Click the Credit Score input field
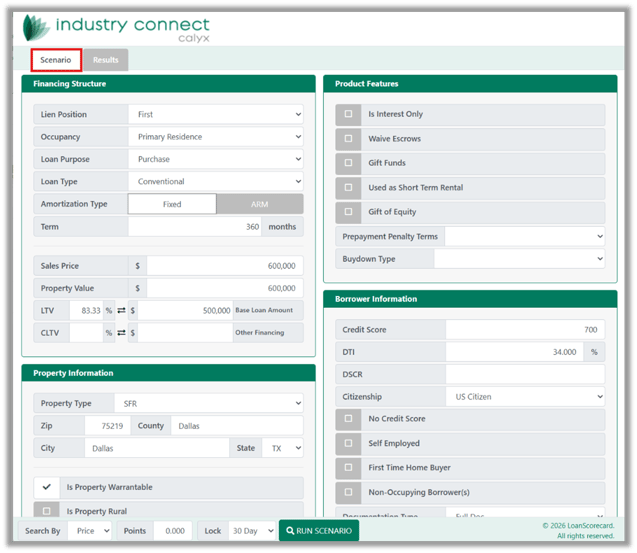Image resolution: width=637 pixels, height=553 pixels. tap(524, 330)
